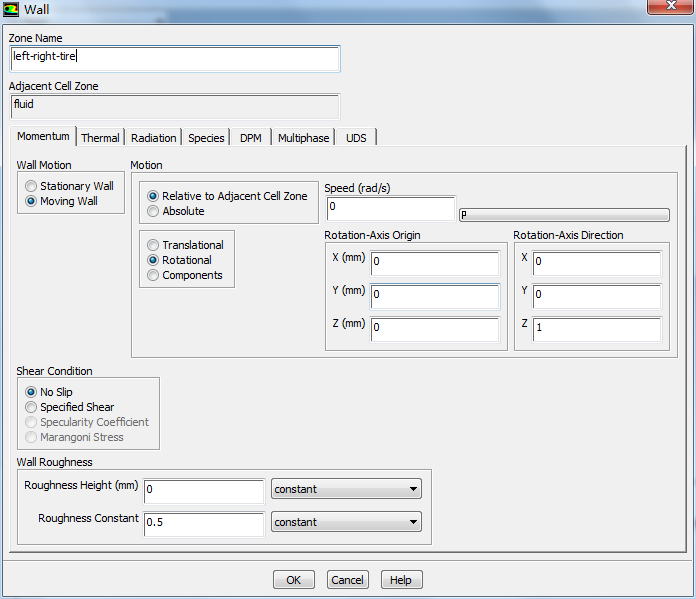The height and width of the screenshot is (599, 696).
Task: Open the Radiation tab
Action: 154,138
